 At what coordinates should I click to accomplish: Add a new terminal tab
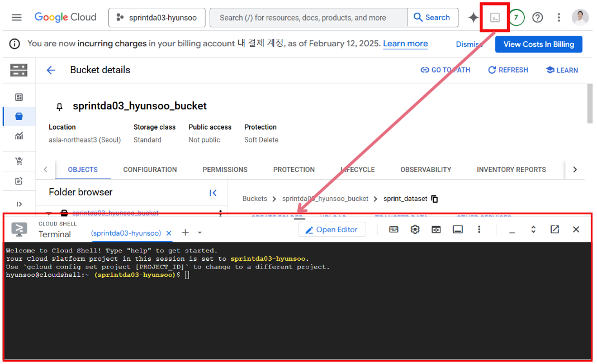186,232
